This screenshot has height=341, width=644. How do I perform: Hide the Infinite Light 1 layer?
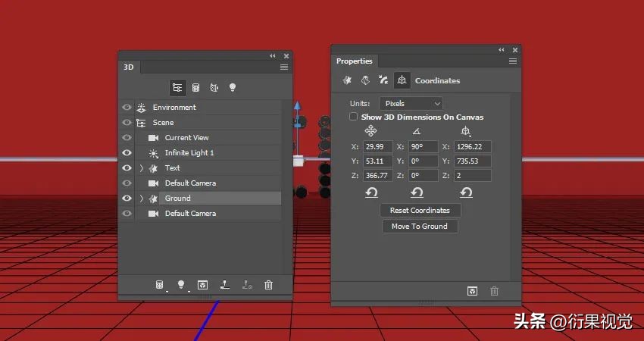coord(127,153)
